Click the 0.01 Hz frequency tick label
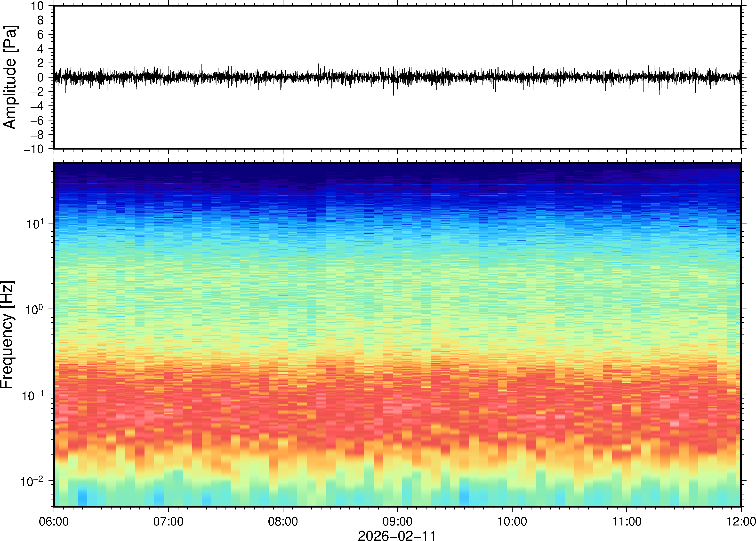 (32, 482)
